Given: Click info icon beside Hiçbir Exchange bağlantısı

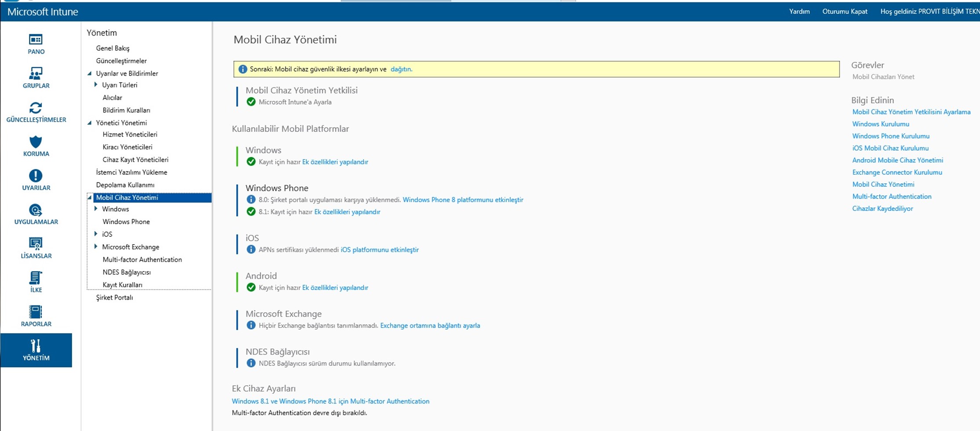Looking at the screenshot, I should click(251, 325).
